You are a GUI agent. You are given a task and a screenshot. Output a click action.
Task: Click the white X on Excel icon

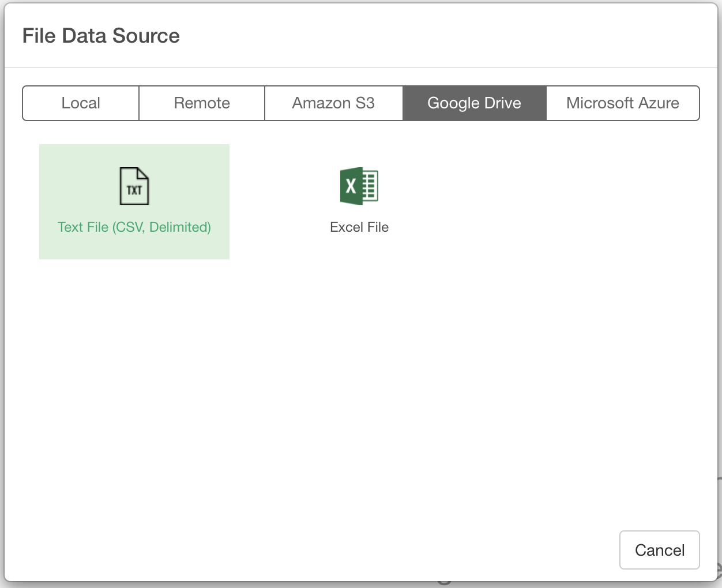click(x=351, y=186)
